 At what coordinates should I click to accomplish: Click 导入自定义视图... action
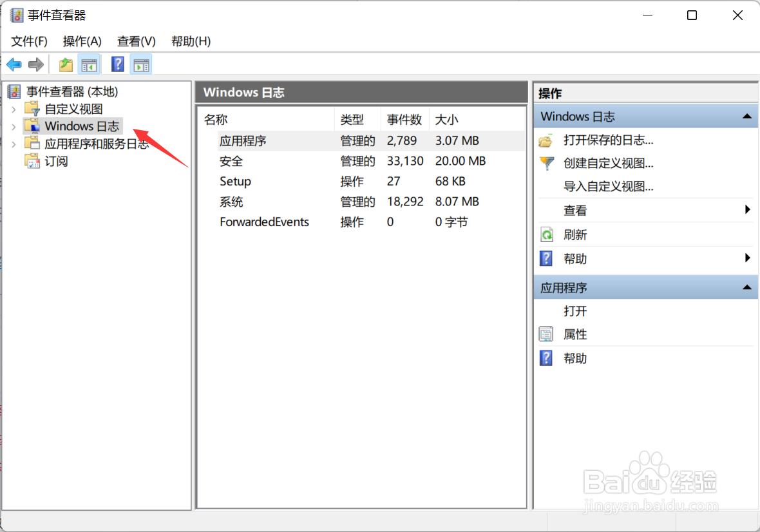pos(608,187)
